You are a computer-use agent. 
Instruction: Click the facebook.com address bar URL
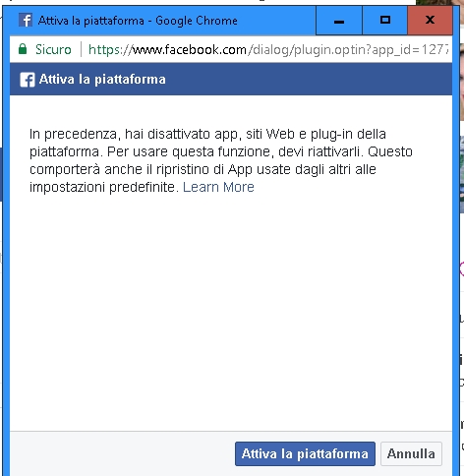pyautogui.click(x=268, y=49)
